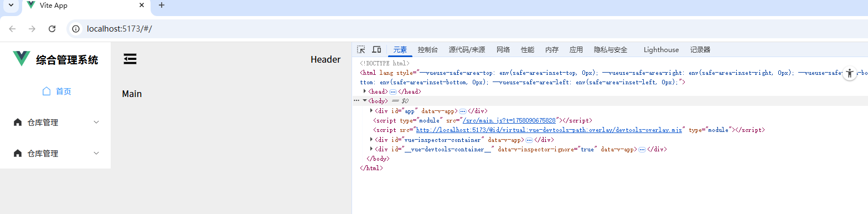Expand the div id="app" node
The image size is (868, 214).
point(371,111)
